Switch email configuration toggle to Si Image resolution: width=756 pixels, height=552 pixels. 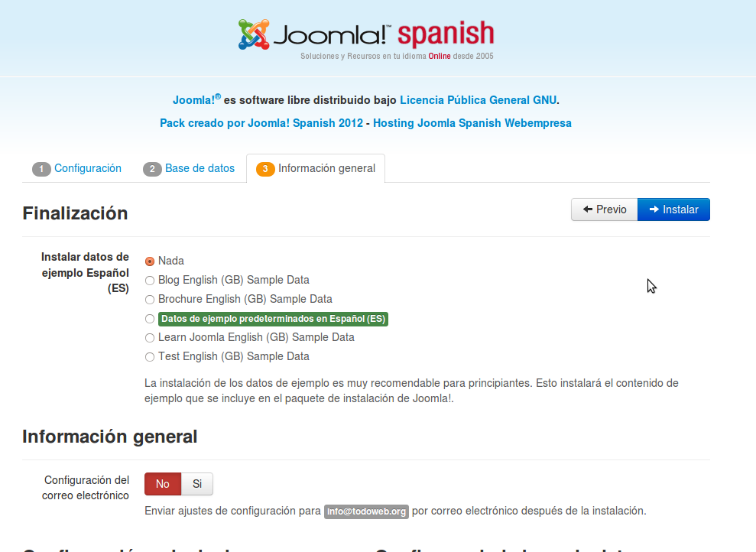click(x=197, y=484)
